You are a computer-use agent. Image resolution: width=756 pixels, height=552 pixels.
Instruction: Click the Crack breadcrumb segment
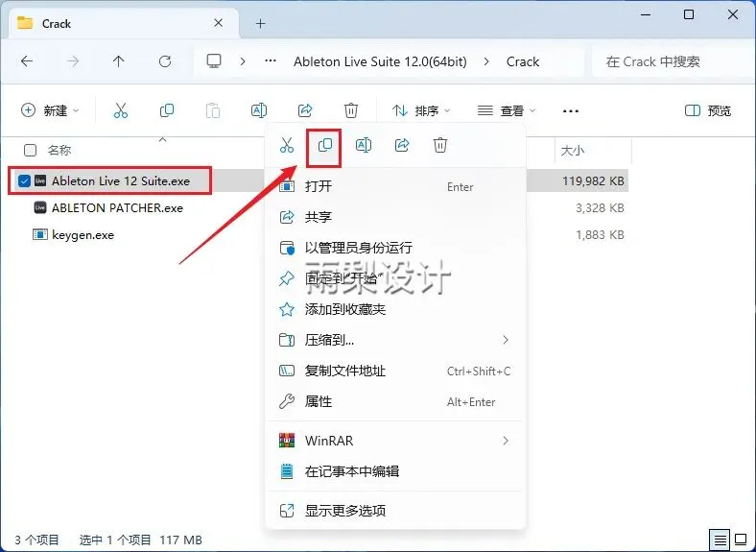point(523,61)
